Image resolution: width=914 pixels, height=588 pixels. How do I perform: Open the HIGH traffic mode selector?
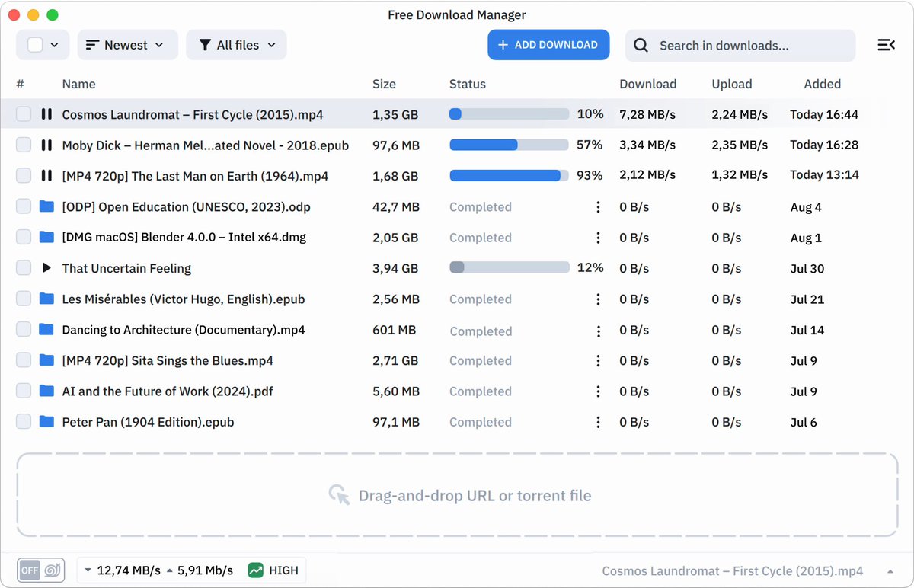(273, 570)
